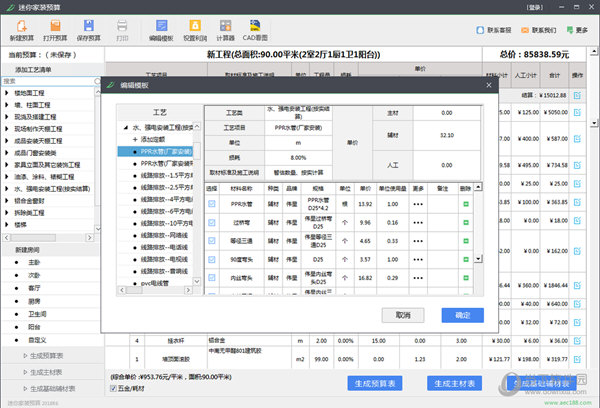Select PPR水管(厂家安装) highlighted tree item
Screen dimensions: 600x408
[155, 152]
